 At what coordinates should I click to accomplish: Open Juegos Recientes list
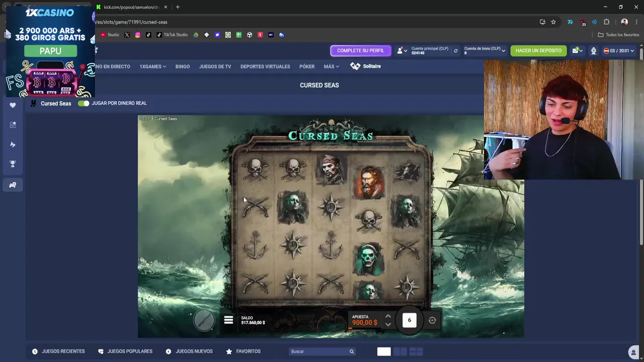pos(58,351)
